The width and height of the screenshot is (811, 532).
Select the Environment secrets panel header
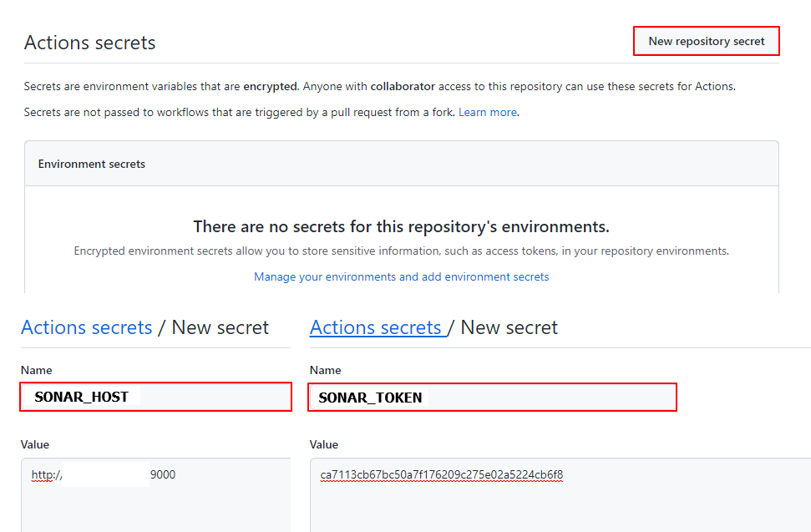click(x=92, y=164)
